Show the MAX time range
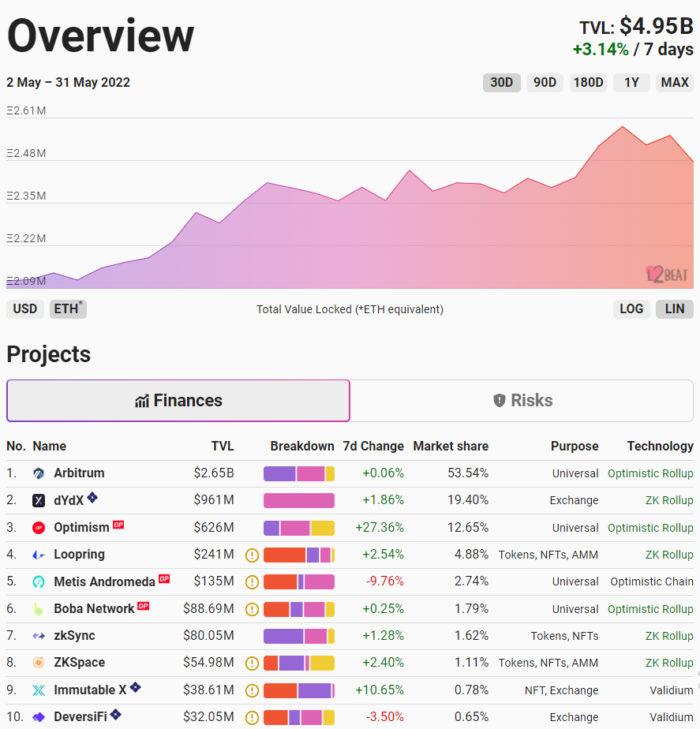Viewport: 700px width, 729px height. pyautogui.click(x=675, y=82)
